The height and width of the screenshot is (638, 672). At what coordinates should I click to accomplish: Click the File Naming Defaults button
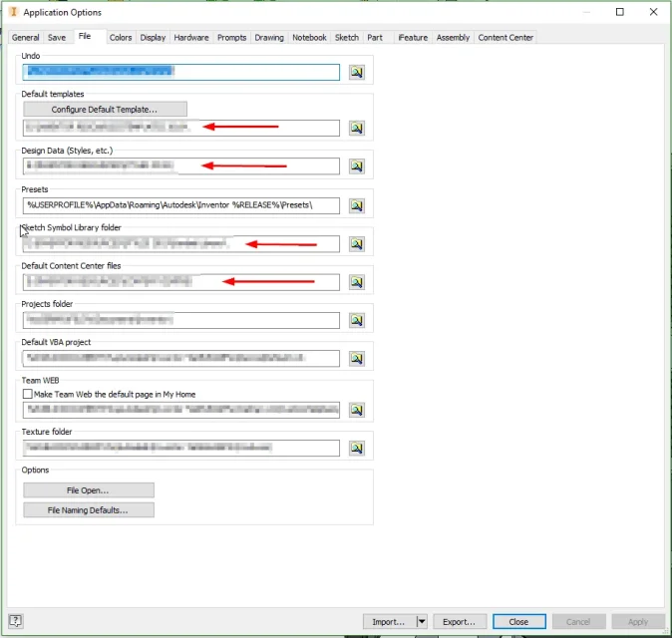[x=89, y=509]
